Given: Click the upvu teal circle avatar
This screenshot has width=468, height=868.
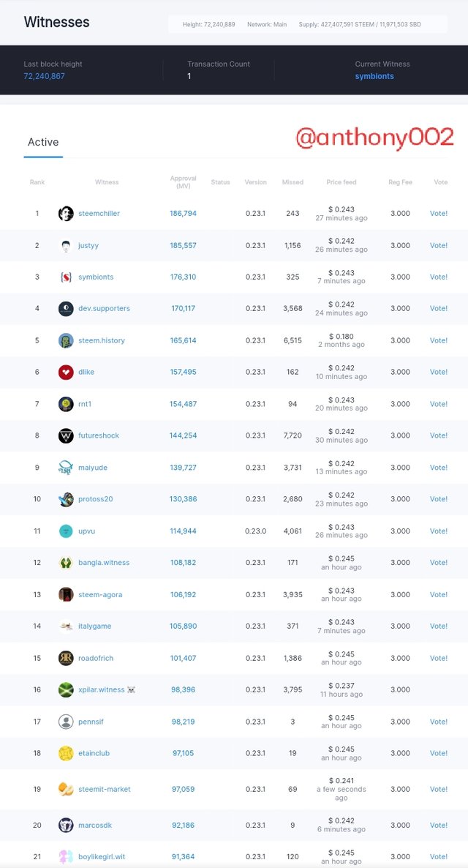Looking at the screenshot, I should pyautogui.click(x=66, y=531).
